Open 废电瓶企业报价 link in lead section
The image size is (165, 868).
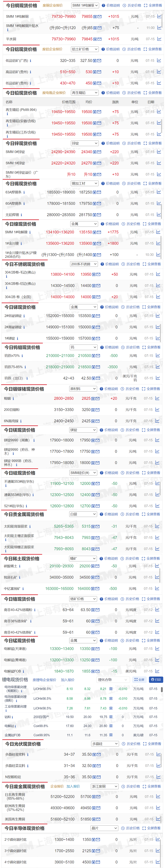pyautogui.click(x=54, y=93)
